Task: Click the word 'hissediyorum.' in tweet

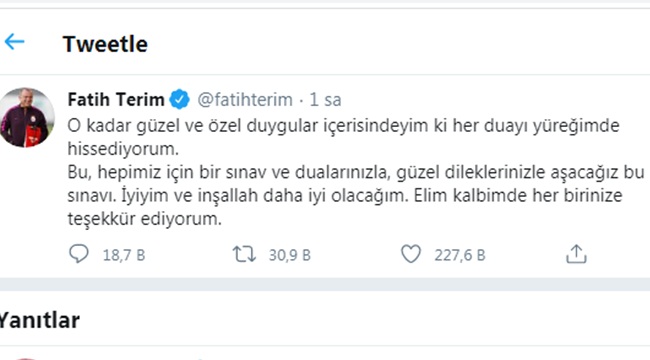Action: tap(123, 149)
